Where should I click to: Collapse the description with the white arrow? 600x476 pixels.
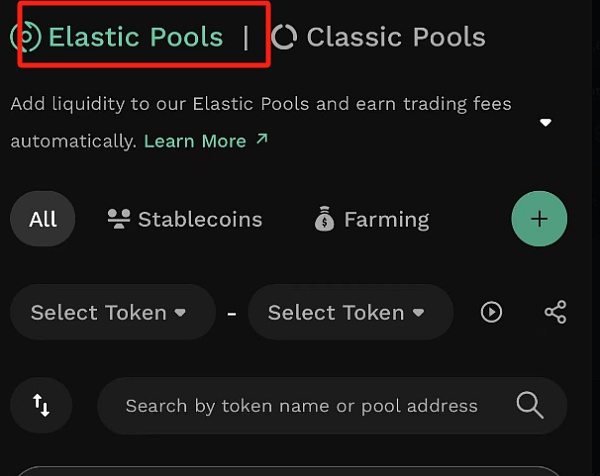(546, 123)
